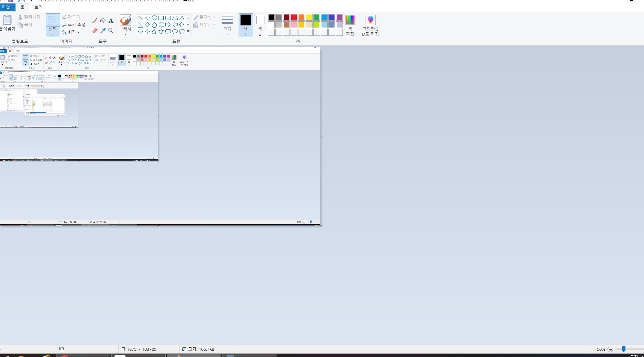Pick the green color swatch

(x=317, y=17)
